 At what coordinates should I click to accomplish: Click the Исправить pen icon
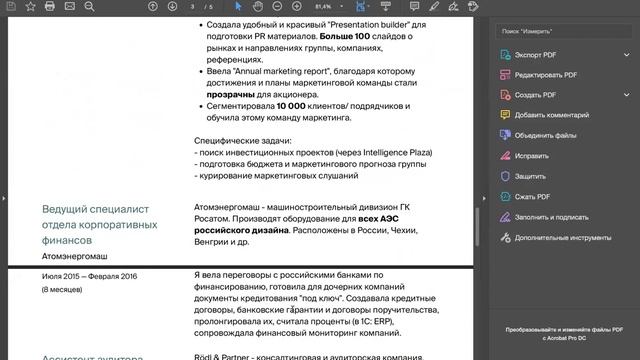(505, 156)
